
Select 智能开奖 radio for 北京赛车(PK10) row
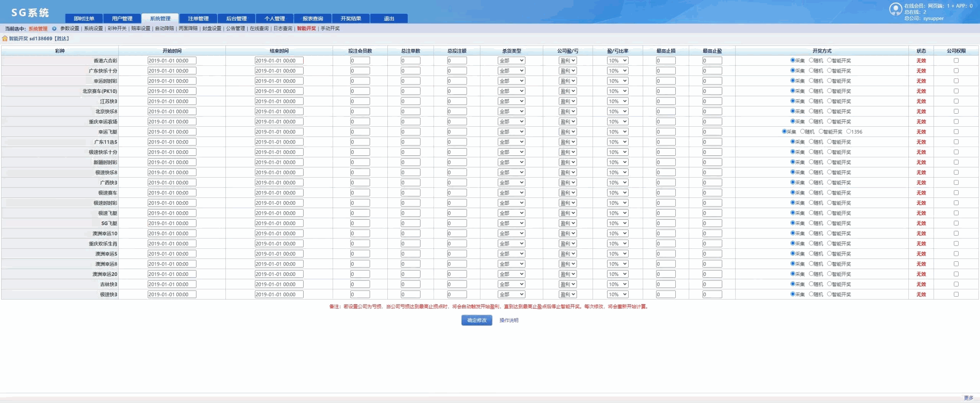point(829,91)
